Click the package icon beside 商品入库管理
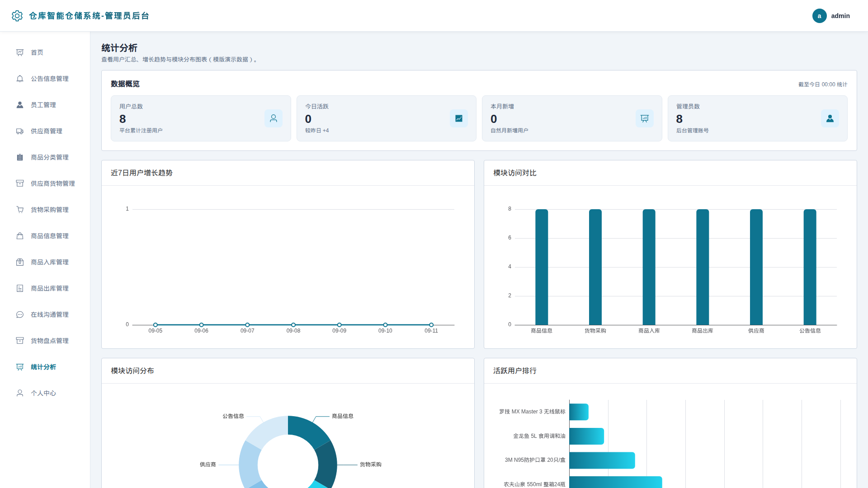The image size is (868, 488). (x=20, y=262)
